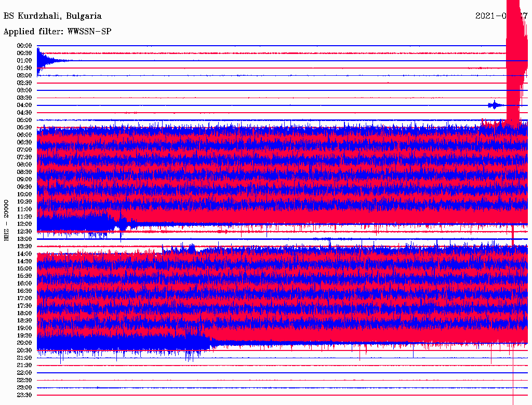Click the BS Kurdzhali, Bulgaria station title
Screen dimensions: 532x405
pos(52,16)
